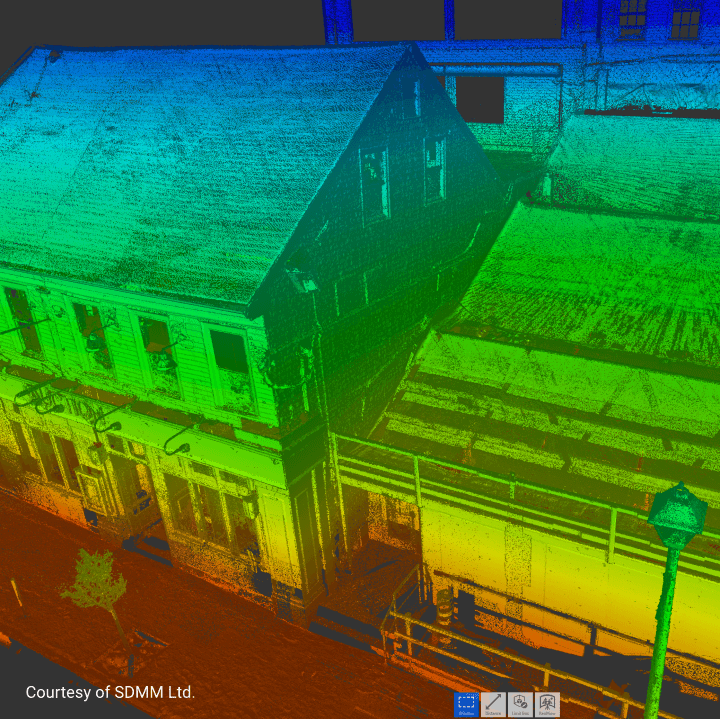This screenshot has width=720, height=719.
Task: Select the left window in the gable wall
Action: coord(375,183)
